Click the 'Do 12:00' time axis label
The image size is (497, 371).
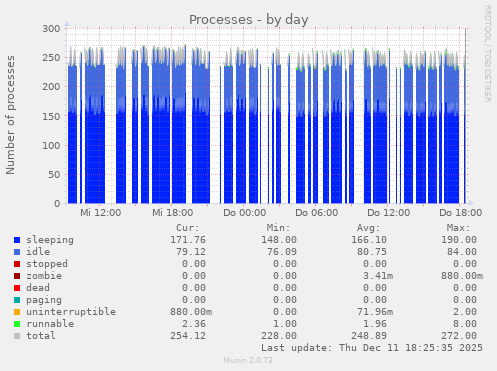[x=389, y=213]
